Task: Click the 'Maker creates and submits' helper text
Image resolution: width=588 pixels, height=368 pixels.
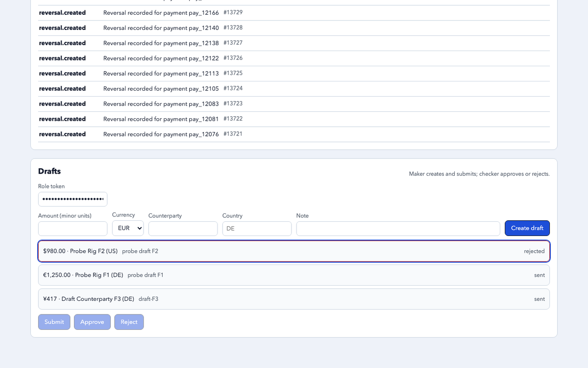Action: (479, 174)
